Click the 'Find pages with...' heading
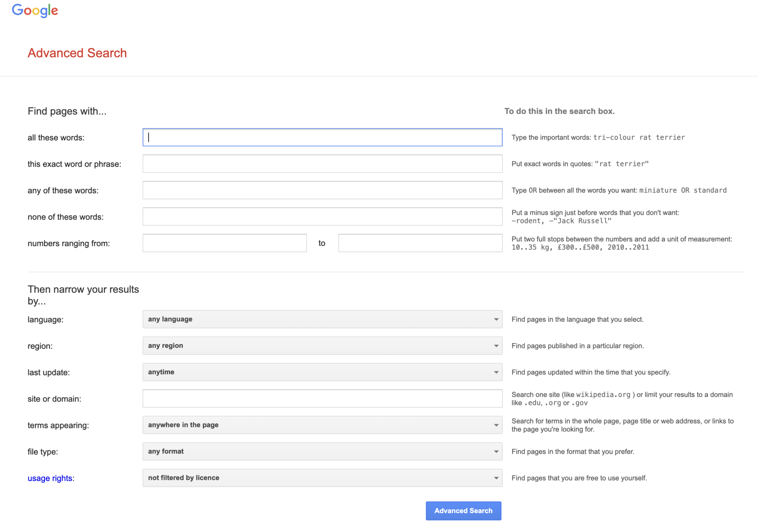Viewport: 758px width, 532px height. click(x=67, y=111)
